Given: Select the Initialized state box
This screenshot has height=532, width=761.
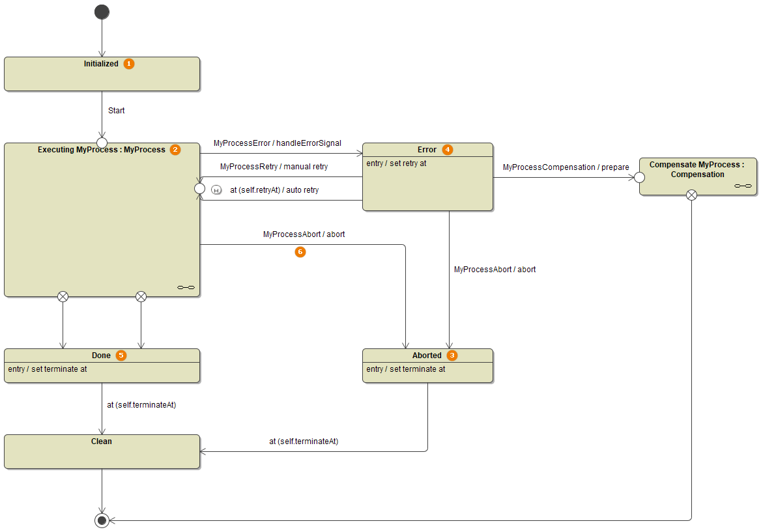Looking at the screenshot, I should (x=102, y=74).
